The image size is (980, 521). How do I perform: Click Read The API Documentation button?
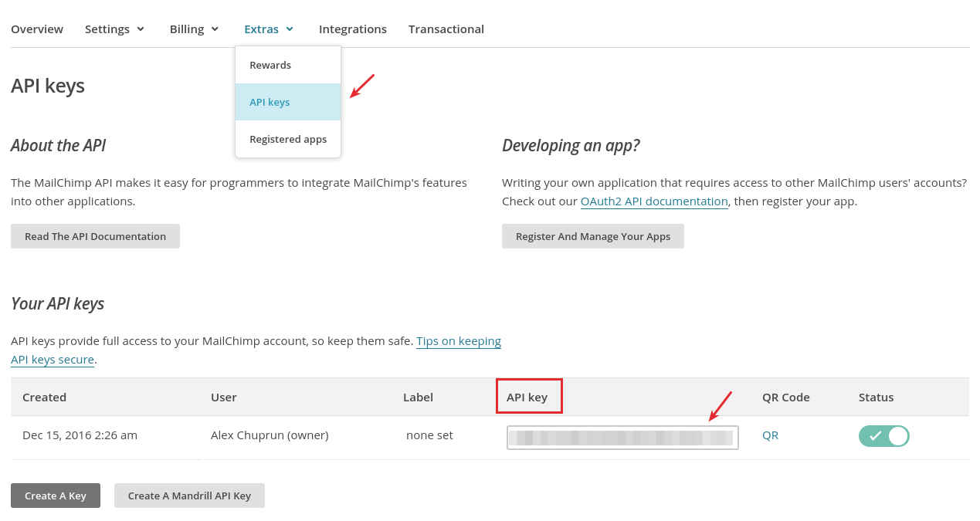(95, 236)
